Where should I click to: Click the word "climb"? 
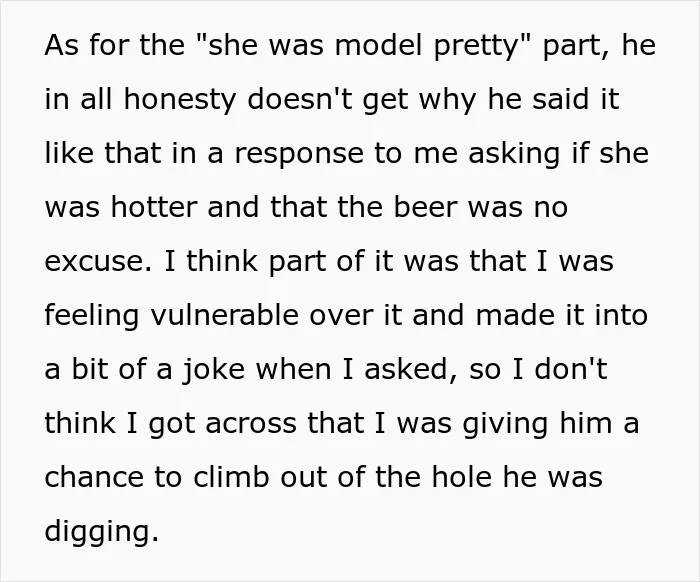click(x=232, y=477)
